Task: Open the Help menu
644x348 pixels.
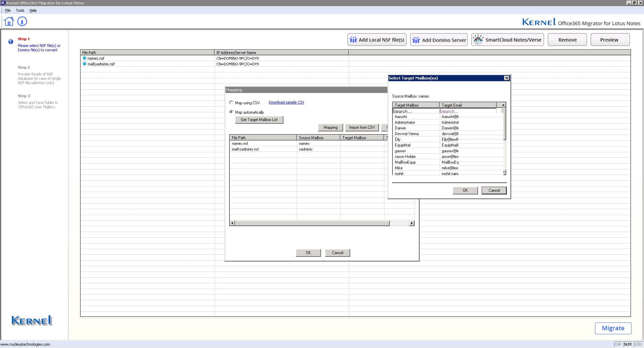Action: pyautogui.click(x=33, y=10)
